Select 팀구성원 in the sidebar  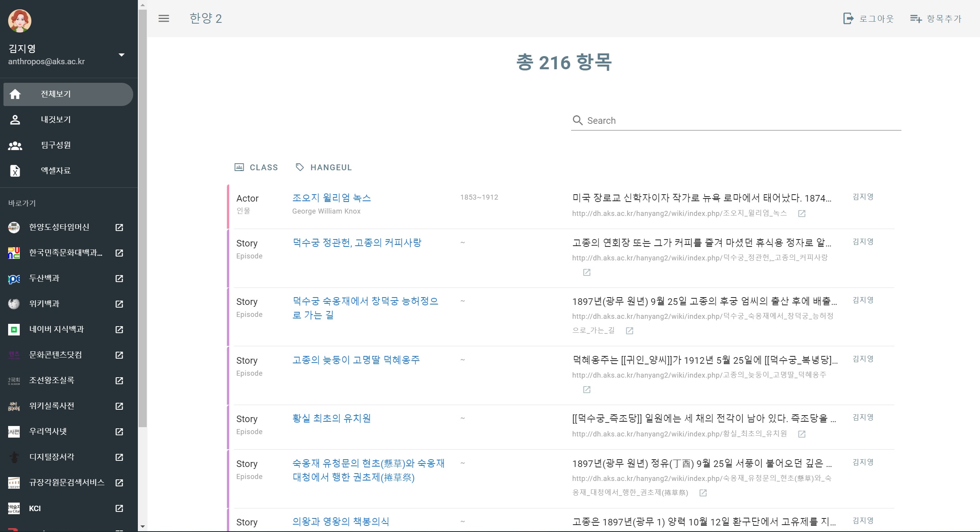56,145
